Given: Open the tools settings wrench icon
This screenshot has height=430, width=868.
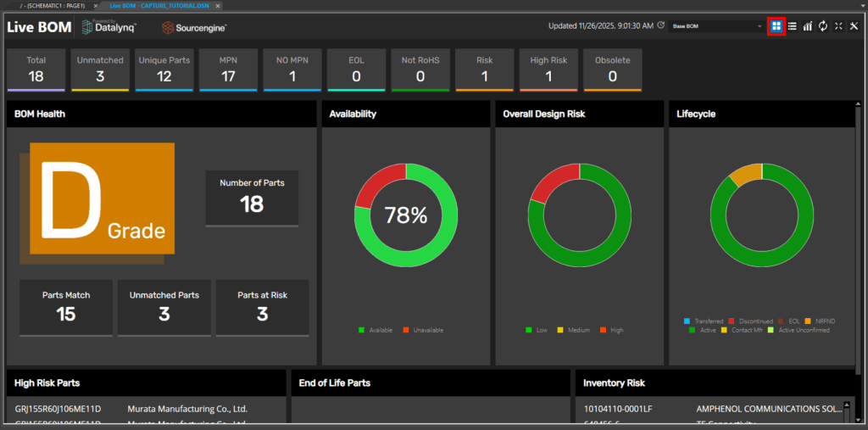Looking at the screenshot, I should 854,26.
